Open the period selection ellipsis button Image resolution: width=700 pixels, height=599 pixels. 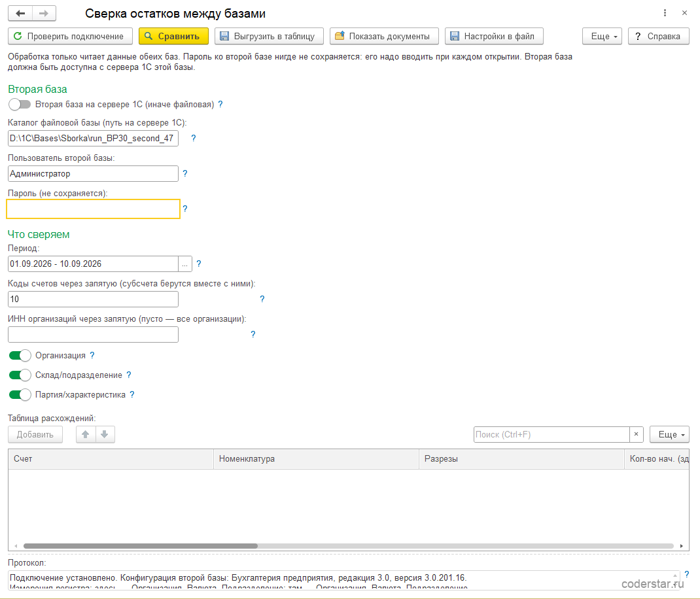tap(185, 264)
